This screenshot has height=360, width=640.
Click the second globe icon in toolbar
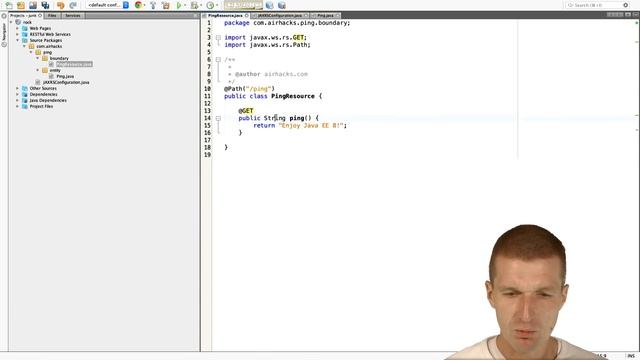coord(282,5)
